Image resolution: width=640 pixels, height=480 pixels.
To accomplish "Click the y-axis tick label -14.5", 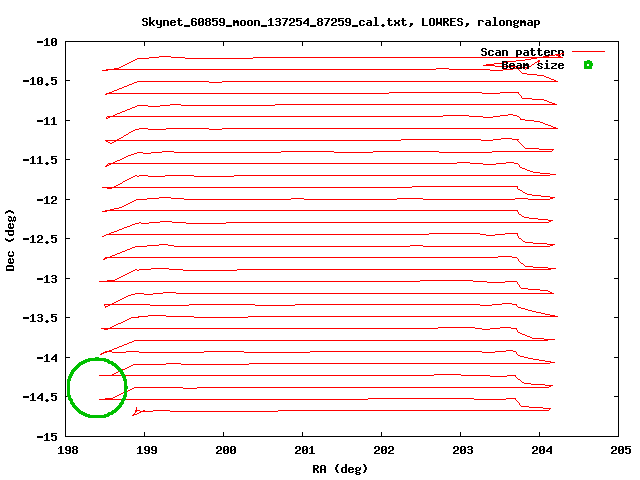I will click(x=40, y=397).
